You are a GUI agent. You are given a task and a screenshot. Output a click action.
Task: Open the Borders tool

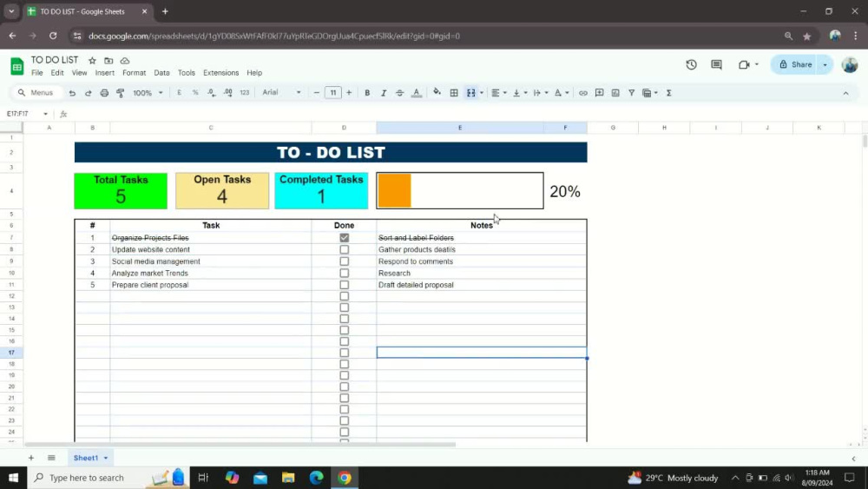click(x=454, y=93)
